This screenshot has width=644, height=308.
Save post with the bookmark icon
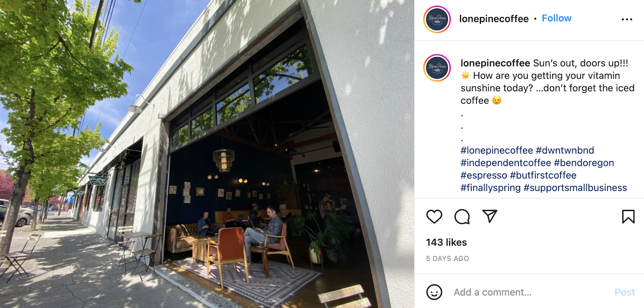628,217
